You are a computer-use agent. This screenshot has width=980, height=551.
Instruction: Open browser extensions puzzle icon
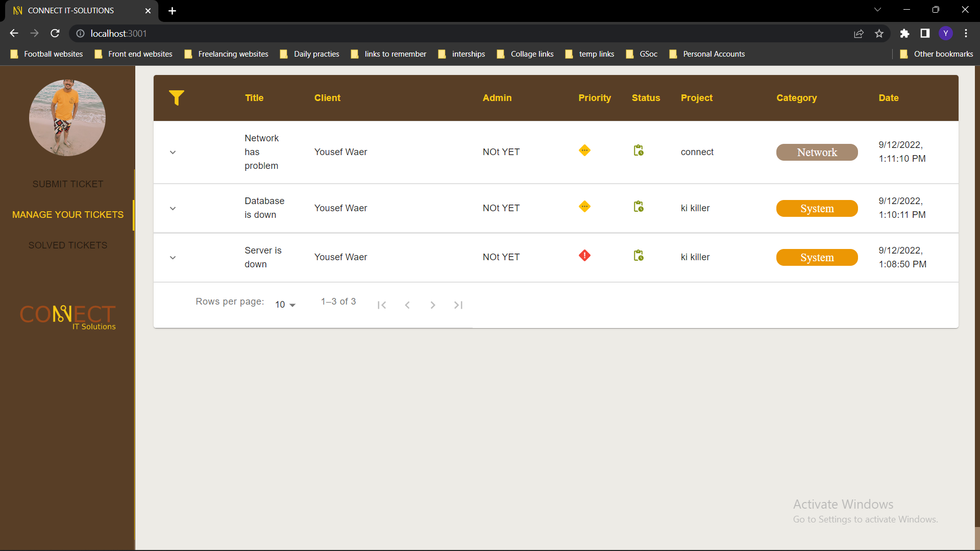pyautogui.click(x=904, y=34)
